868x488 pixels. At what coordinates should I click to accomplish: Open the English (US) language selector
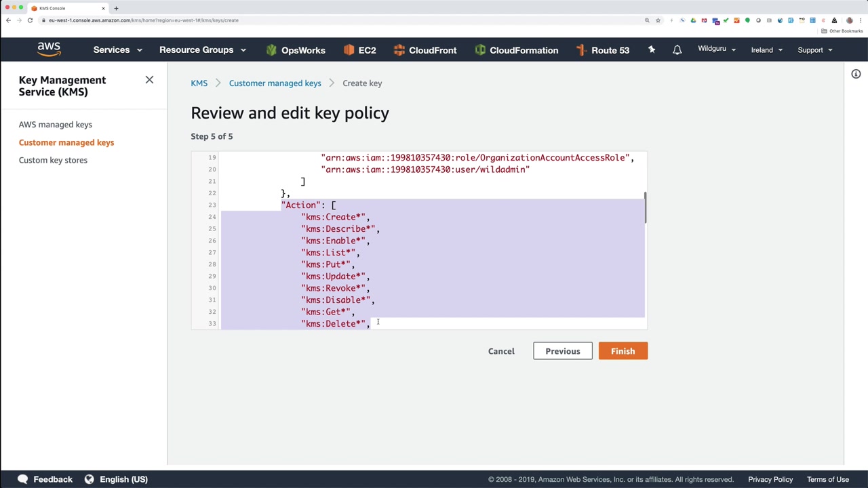pos(116,479)
